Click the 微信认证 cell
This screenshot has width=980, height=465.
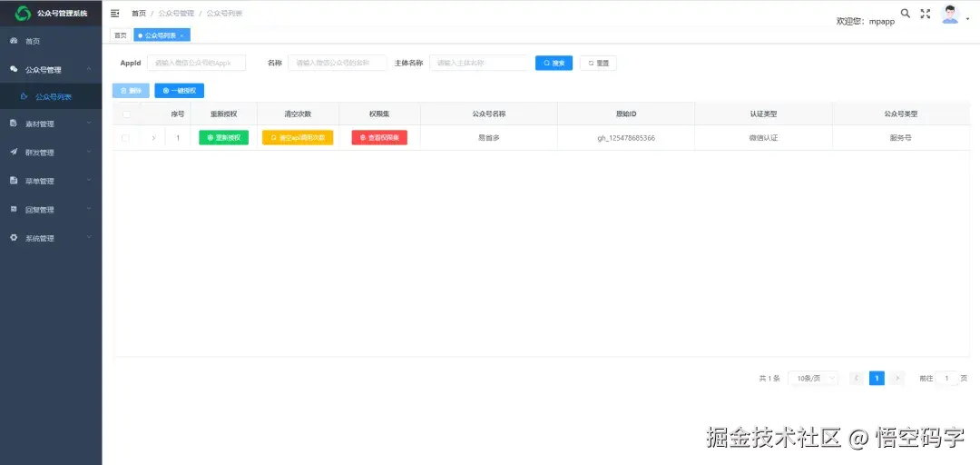coord(764,138)
